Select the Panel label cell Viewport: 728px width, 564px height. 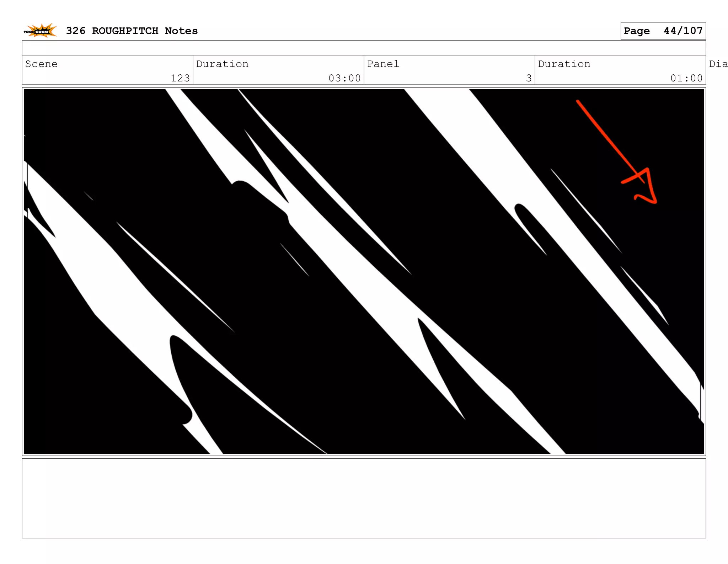383,64
